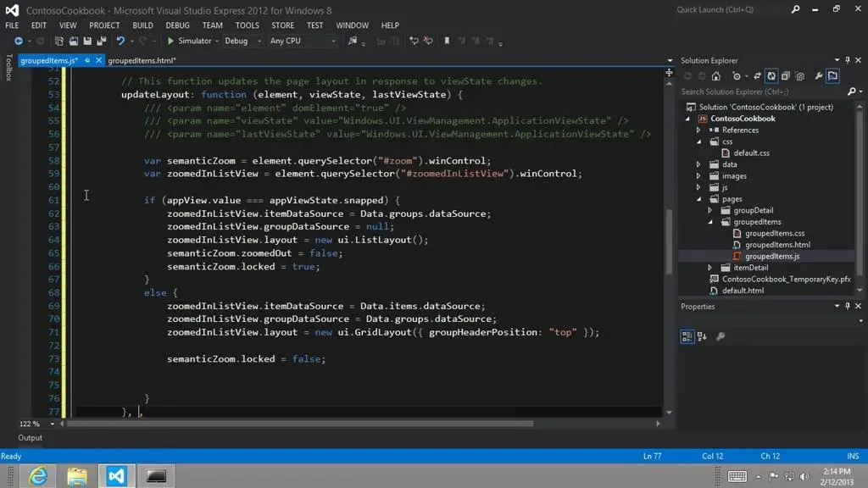
Task: Expand the images folder
Action: point(698,176)
